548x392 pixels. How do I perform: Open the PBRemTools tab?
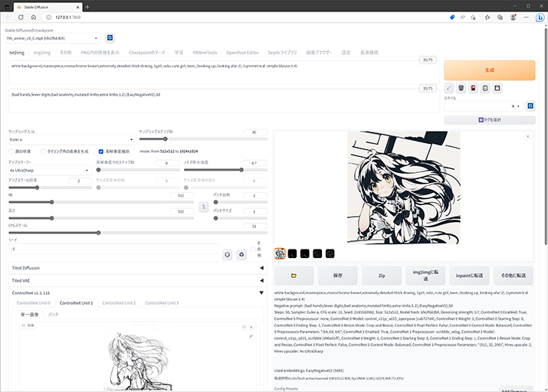(x=205, y=53)
